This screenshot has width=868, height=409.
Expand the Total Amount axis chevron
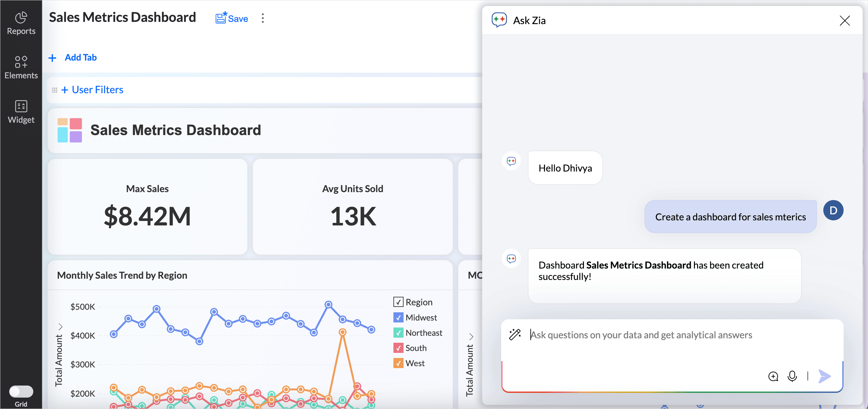[60, 327]
